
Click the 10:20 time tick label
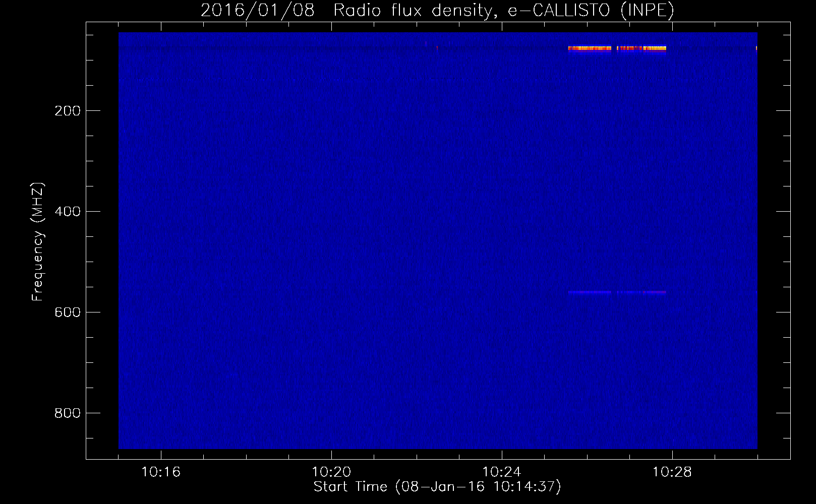[x=331, y=472]
